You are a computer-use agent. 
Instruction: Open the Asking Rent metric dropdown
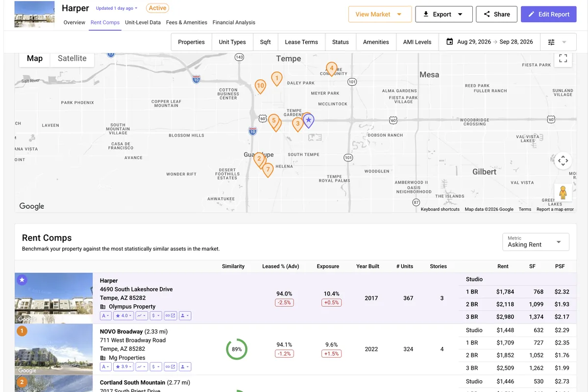coord(536,242)
